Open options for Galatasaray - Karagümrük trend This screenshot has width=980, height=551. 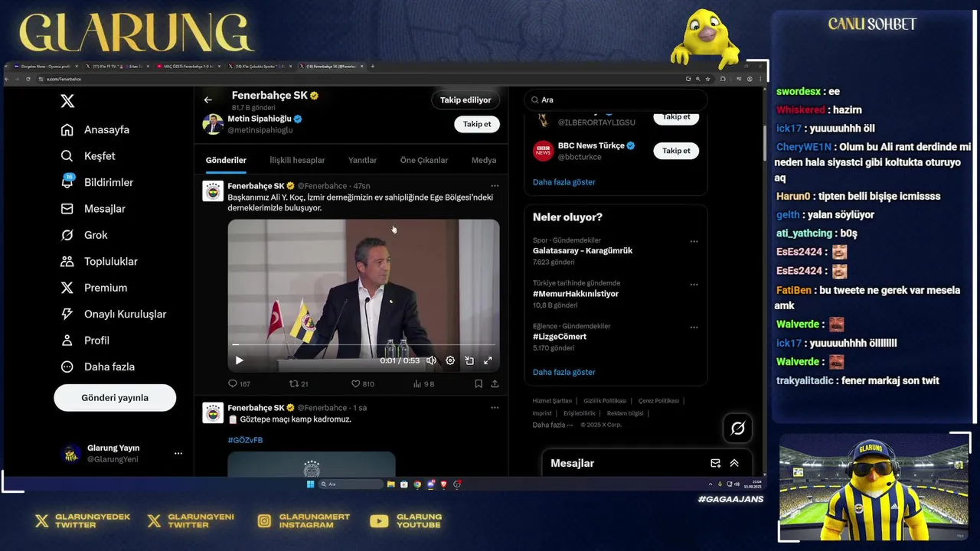(x=694, y=242)
